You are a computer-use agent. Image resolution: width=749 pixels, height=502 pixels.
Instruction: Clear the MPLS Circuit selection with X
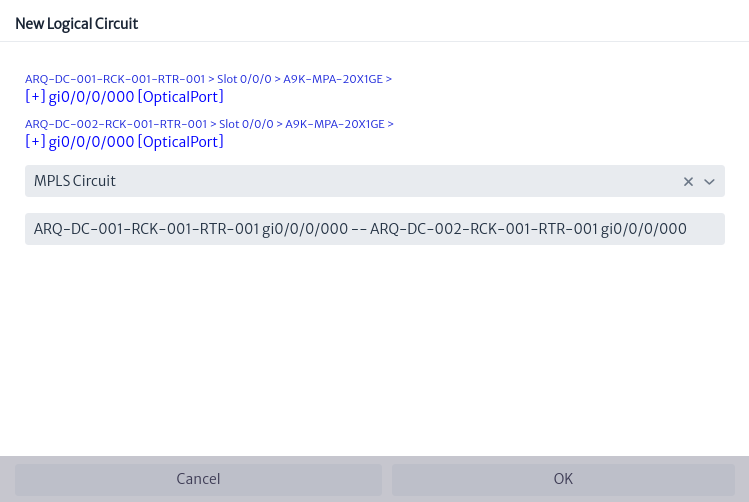[x=688, y=182]
